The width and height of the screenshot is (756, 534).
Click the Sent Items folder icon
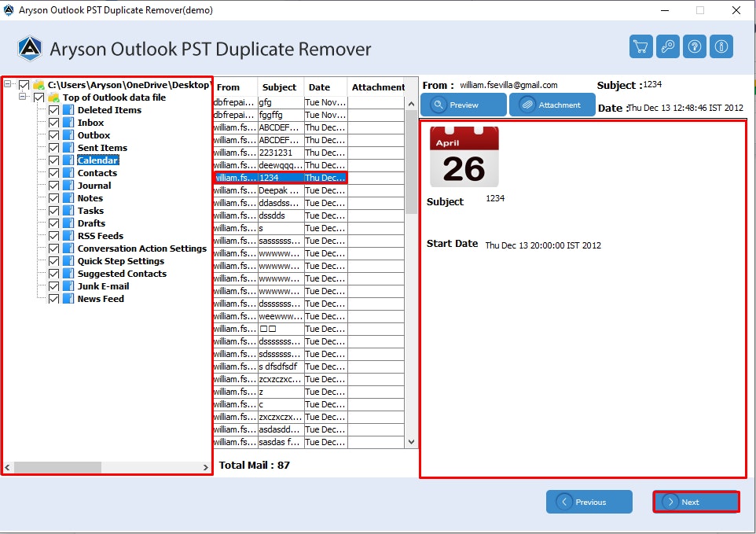[68, 148]
